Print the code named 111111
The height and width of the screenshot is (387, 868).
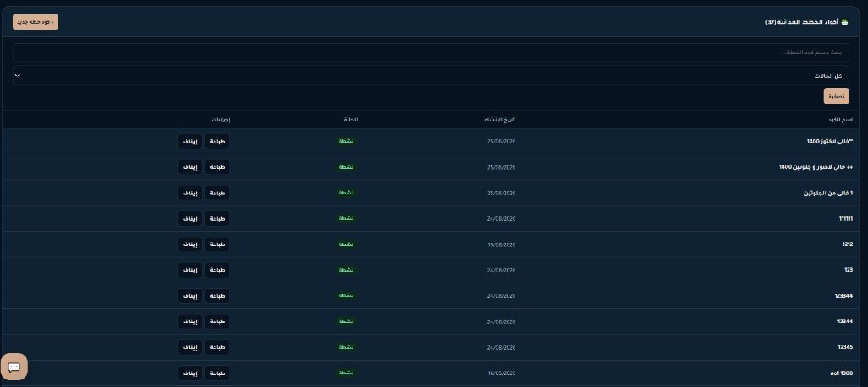(217, 218)
